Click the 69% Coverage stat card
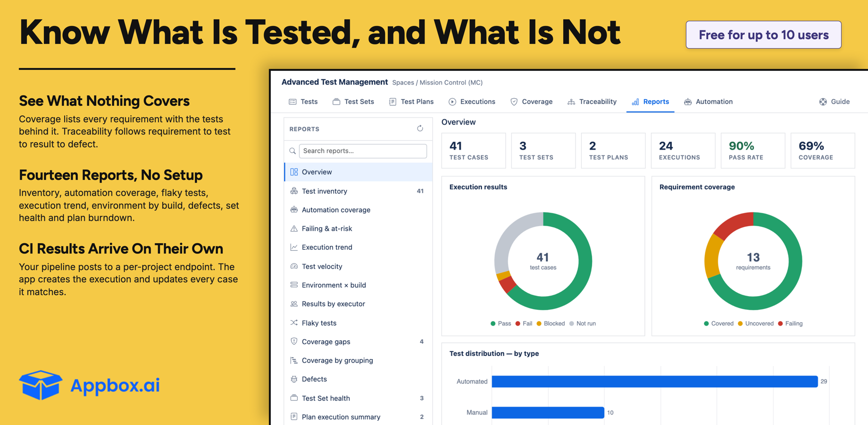Screen dimensions: 868x425 coord(823,151)
